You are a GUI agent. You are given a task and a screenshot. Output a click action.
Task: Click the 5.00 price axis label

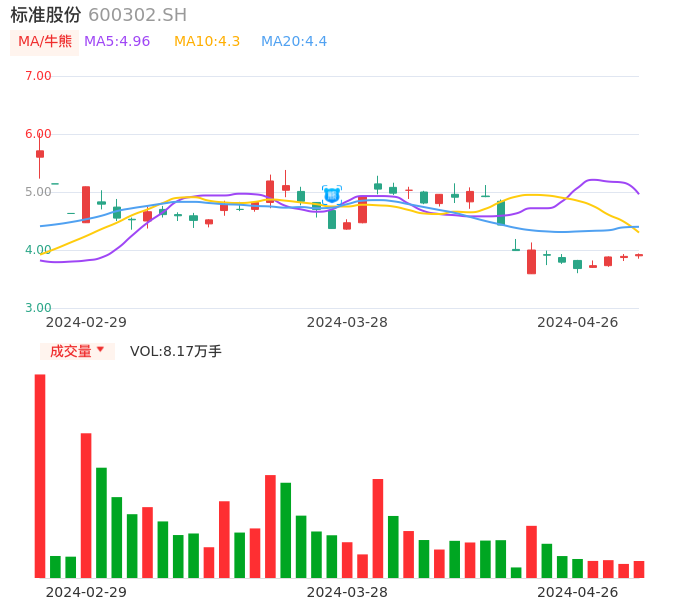(x=38, y=192)
